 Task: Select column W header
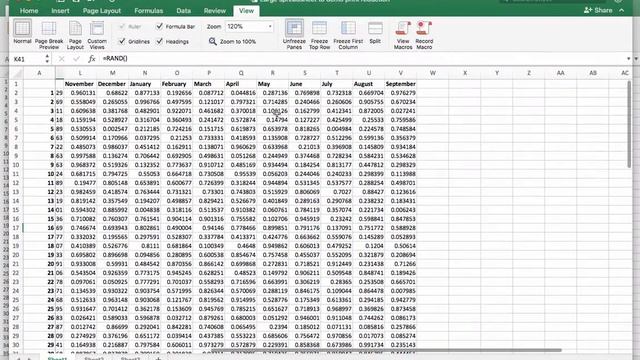click(x=433, y=73)
